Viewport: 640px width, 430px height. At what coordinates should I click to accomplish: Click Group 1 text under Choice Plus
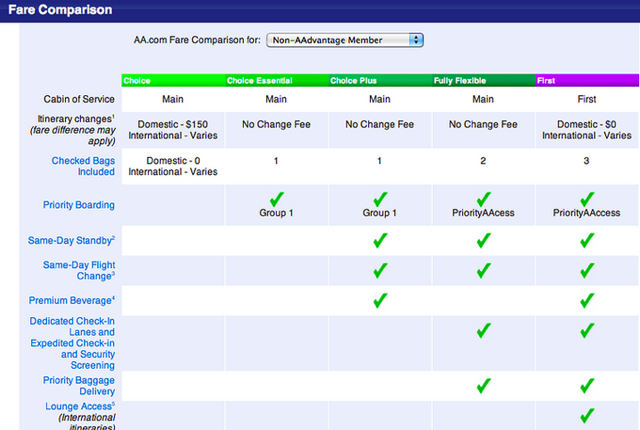click(x=380, y=213)
